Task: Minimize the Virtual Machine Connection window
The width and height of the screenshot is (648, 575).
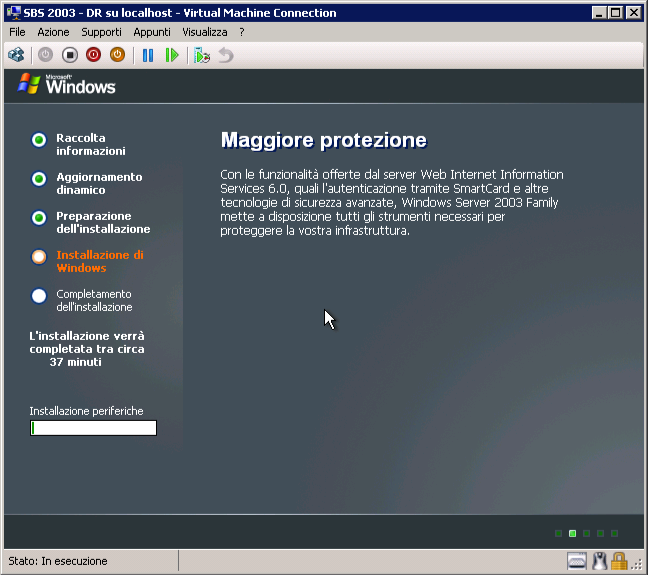Action: click(x=599, y=13)
